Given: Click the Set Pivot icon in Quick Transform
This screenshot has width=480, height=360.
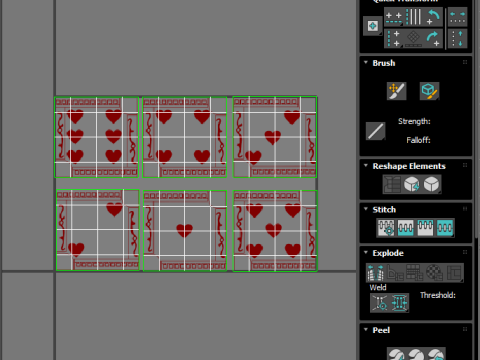Looking at the screenshot, I should [372, 26].
